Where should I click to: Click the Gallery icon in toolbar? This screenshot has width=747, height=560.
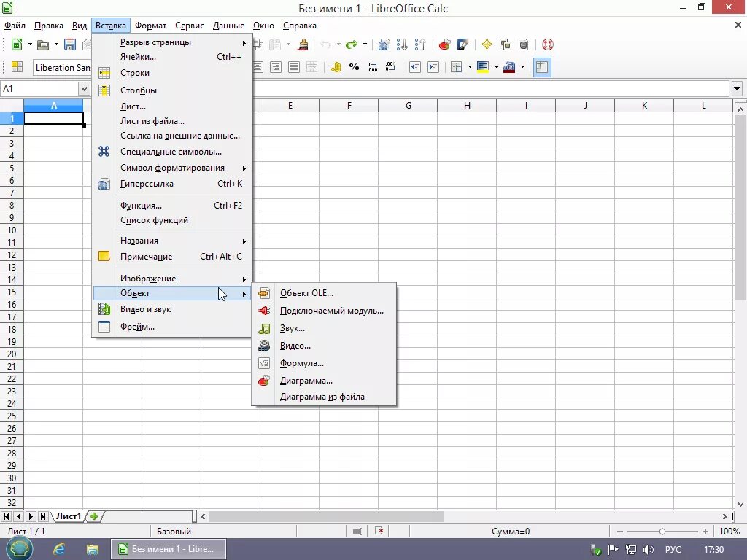tap(505, 44)
